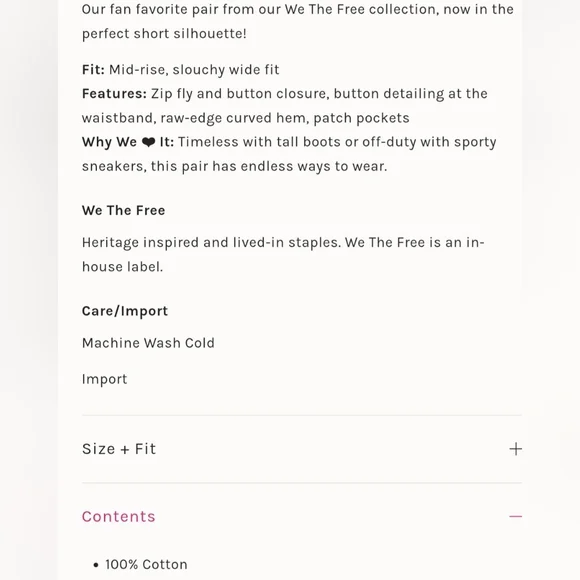Click the bold Features: label
580x580 pixels.
[x=114, y=94]
